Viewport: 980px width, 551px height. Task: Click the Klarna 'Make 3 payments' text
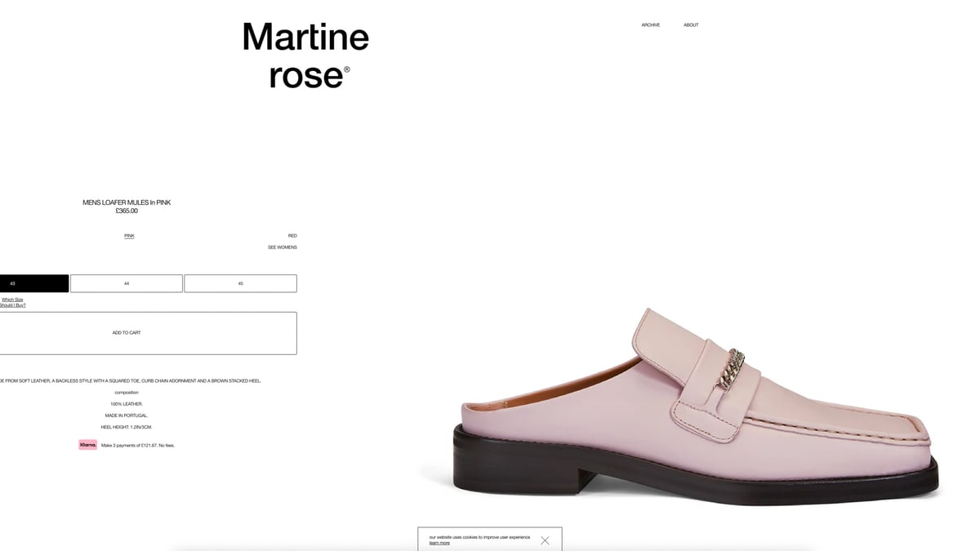138,446
